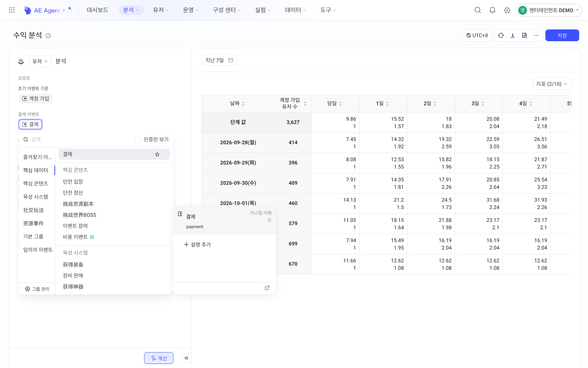Click the star to favorite 결제
This screenshot has height=368, width=588.
tap(157, 154)
